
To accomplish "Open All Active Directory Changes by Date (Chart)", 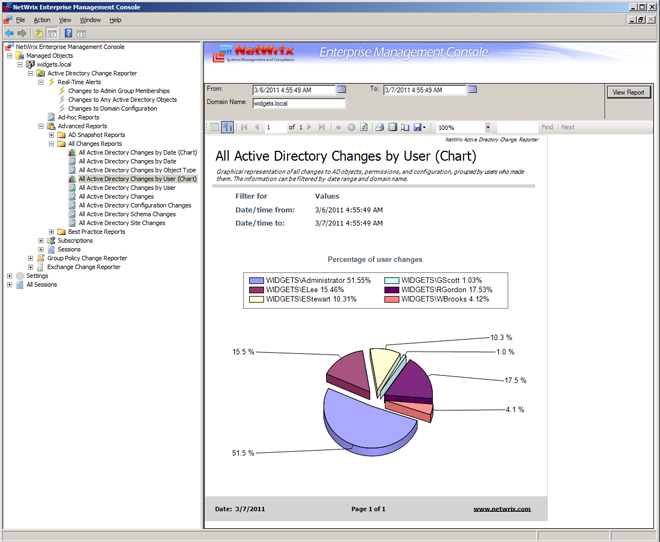I will [138, 153].
